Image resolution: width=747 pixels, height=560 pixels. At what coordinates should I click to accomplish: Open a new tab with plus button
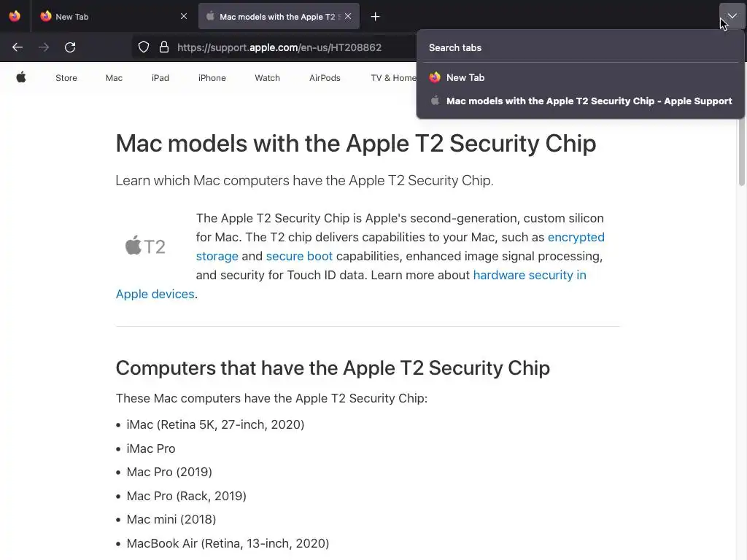click(375, 16)
